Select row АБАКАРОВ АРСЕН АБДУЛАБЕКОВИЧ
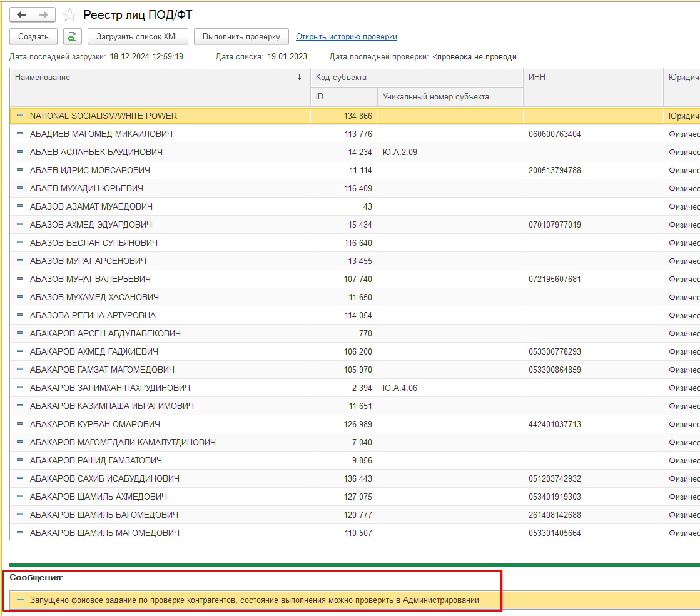 (355, 333)
